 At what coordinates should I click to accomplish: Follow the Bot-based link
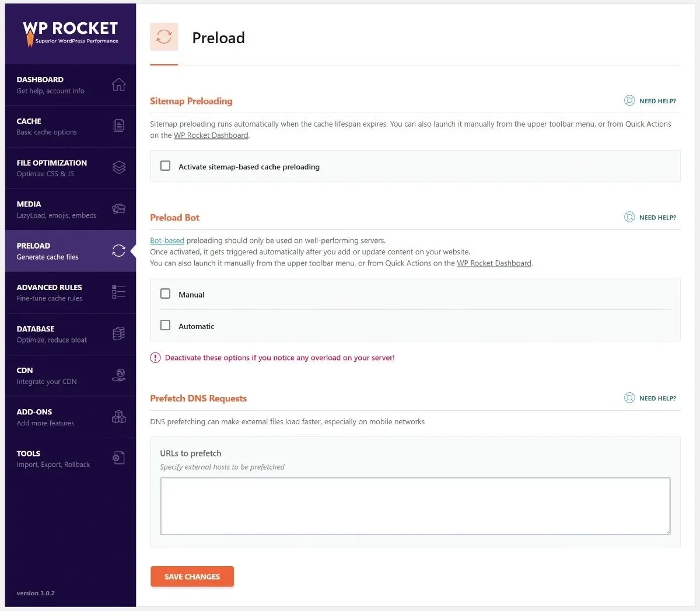167,240
